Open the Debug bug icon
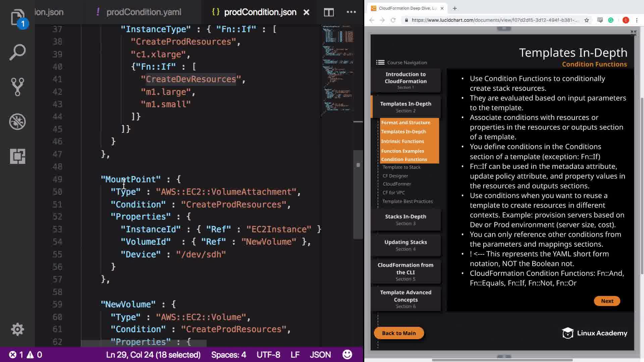This screenshot has width=644, height=362. (17, 121)
